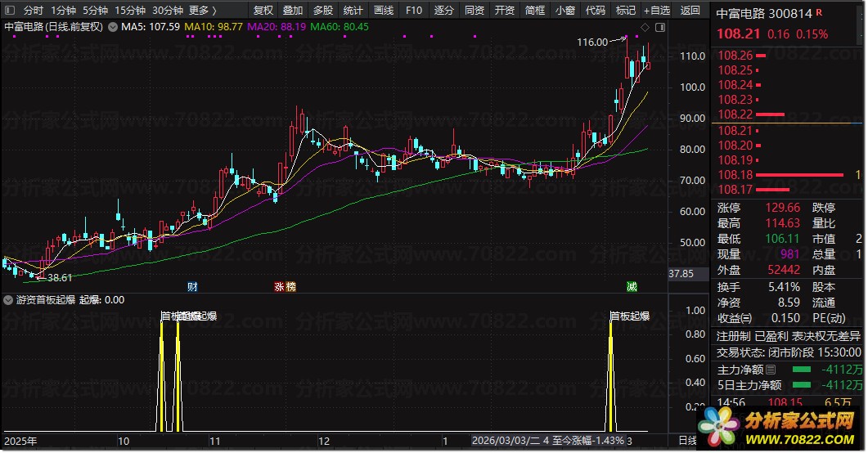868x453 pixels.
Task: Toggle the 叠加 overlay button
Action: click(293, 11)
